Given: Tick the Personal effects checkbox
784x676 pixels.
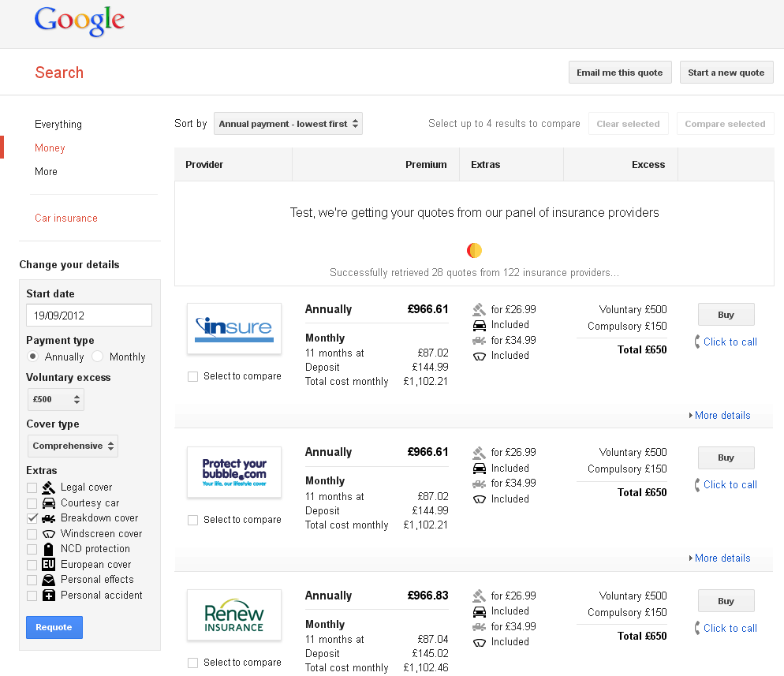Looking at the screenshot, I should pyautogui.click(x=32, y=580).
